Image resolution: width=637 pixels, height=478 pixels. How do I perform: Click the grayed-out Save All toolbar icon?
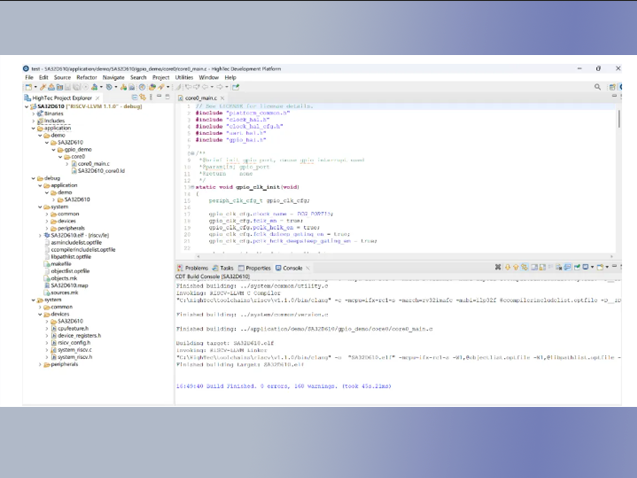point(76,87)
